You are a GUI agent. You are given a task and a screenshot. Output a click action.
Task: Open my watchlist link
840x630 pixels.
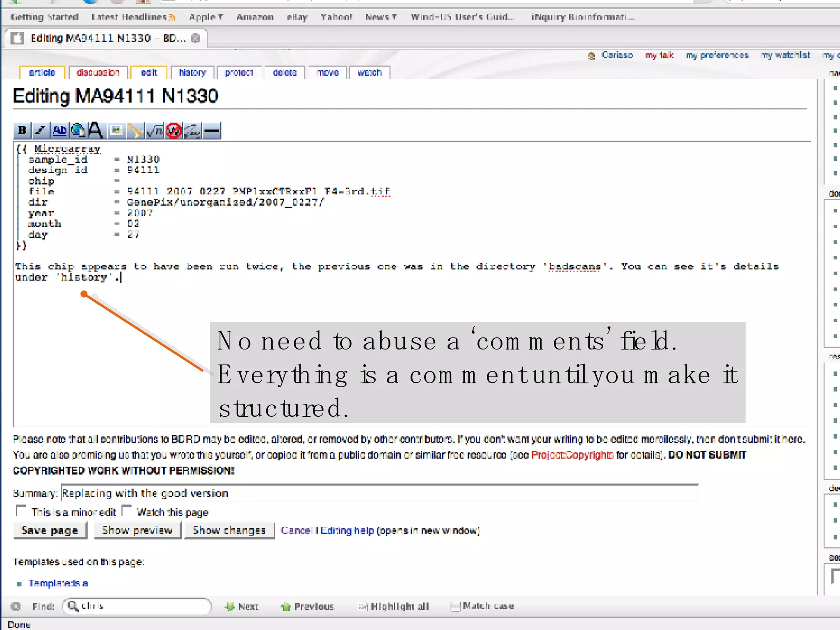785,55
